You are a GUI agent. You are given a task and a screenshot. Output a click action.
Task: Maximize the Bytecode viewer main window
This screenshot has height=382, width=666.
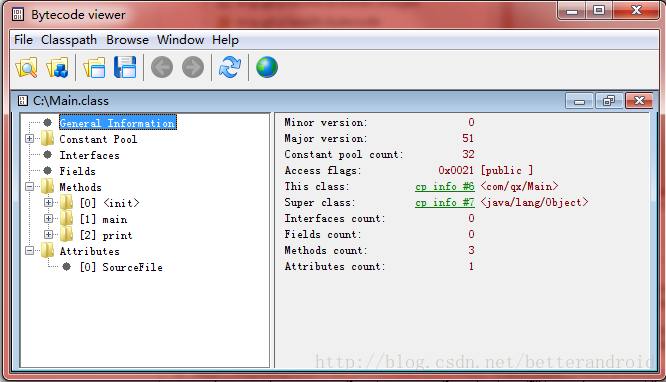coord(599,11)
